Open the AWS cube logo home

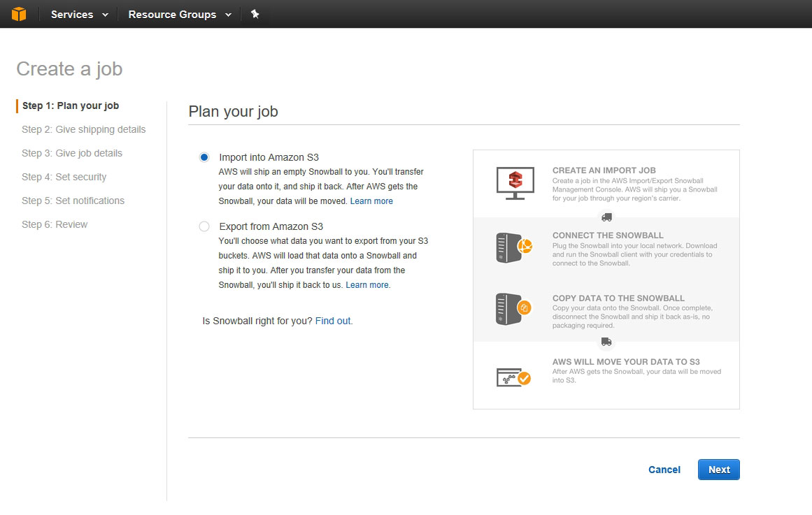coord(19,14)
